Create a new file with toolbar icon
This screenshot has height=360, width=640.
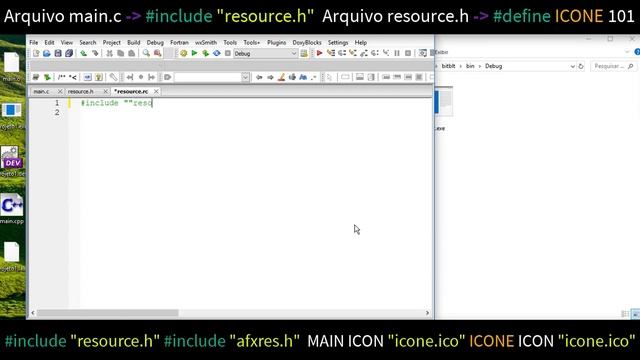click(x=36, y=53)
